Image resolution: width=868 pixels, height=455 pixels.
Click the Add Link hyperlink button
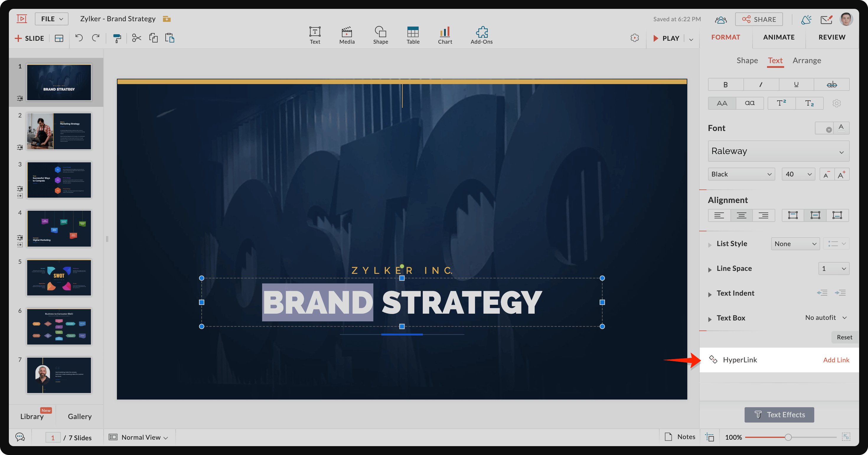tap(836, 360)
